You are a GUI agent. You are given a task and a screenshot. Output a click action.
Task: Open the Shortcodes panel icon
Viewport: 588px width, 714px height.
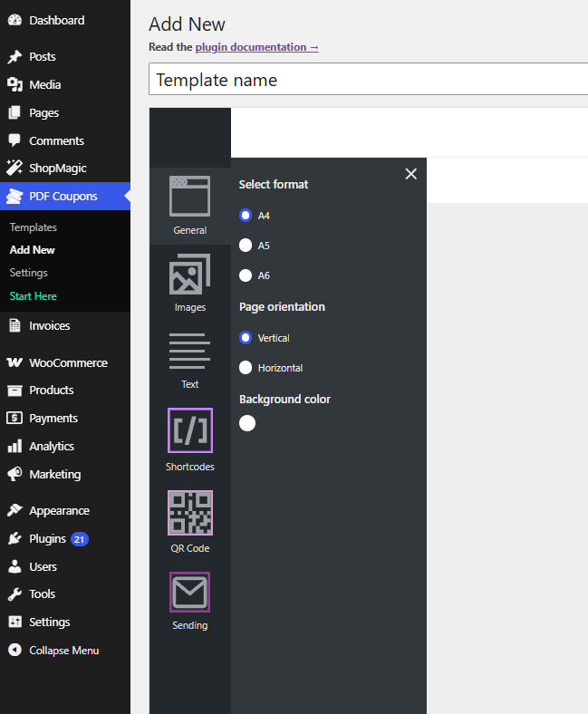[x=190, y=430]
